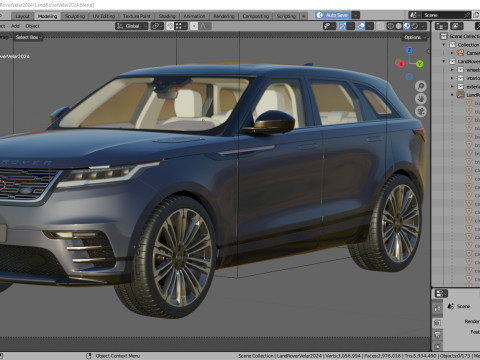Viewport: 480px width, 360px height.
Task: Click the red X axis on navigation gizmo
Action: (x=401, y=64)
